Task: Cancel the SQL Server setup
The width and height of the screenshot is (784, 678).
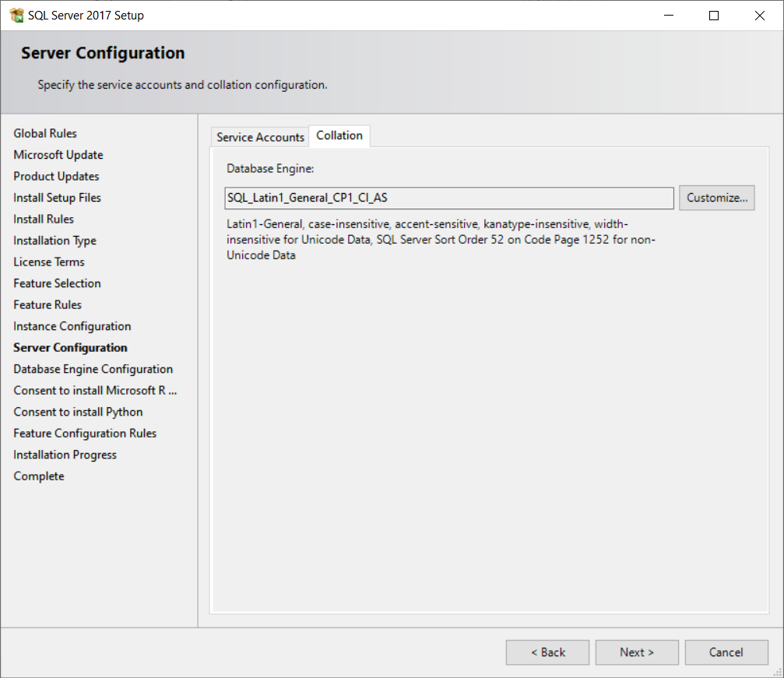Action: 726,652
